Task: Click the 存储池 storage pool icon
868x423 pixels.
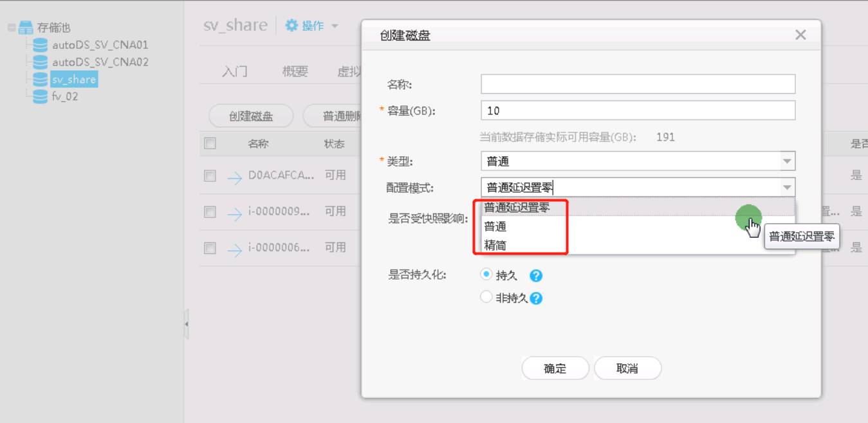Action: 26,27
